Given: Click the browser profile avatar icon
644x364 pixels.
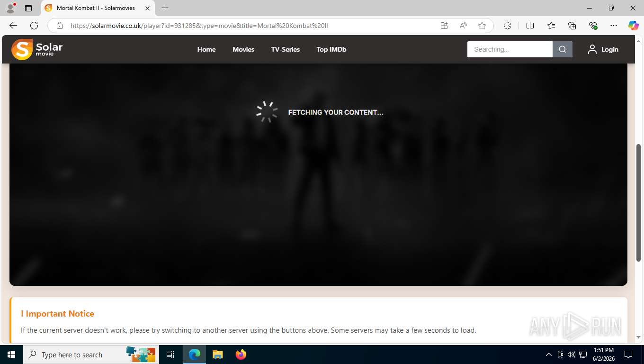Looking at the screenshot, I should [10, 8].
